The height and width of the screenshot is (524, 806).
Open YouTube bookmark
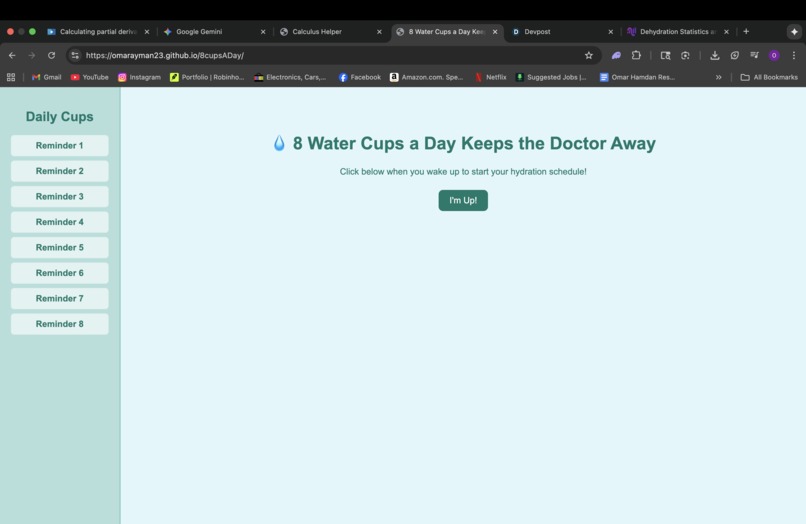[89, 77]
